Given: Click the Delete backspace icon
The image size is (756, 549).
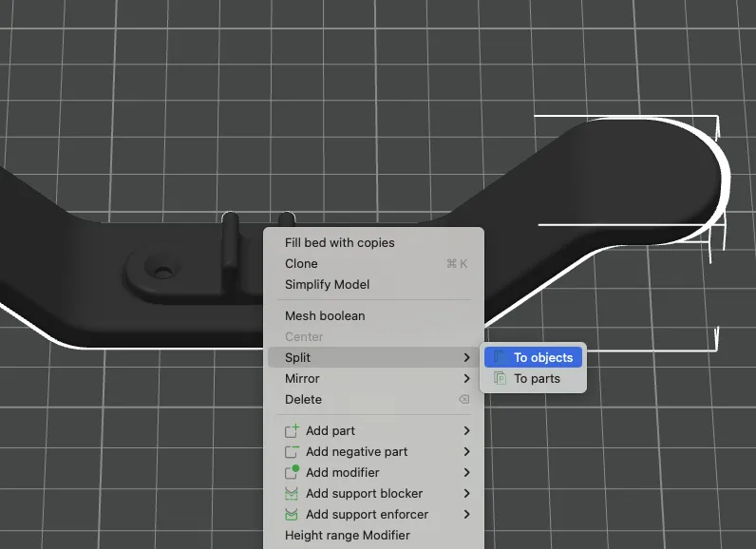Looking at the screenshot, I should click(x=463, y=399).
